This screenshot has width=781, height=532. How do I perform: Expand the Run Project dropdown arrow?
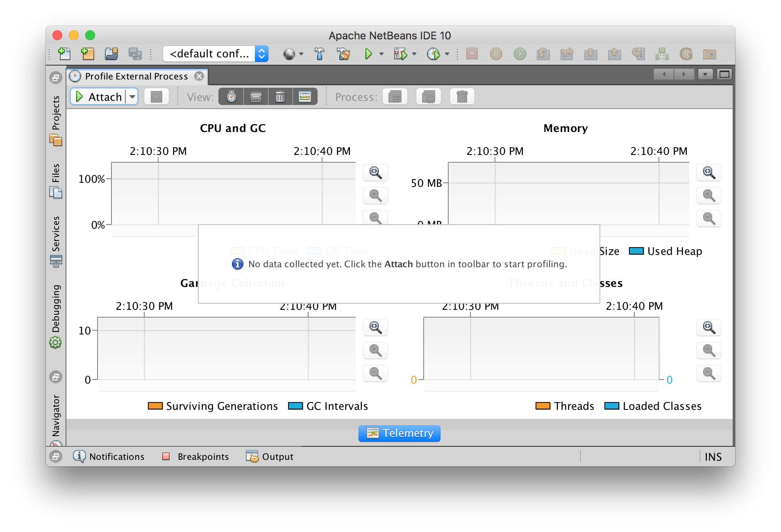pos(381,54)
